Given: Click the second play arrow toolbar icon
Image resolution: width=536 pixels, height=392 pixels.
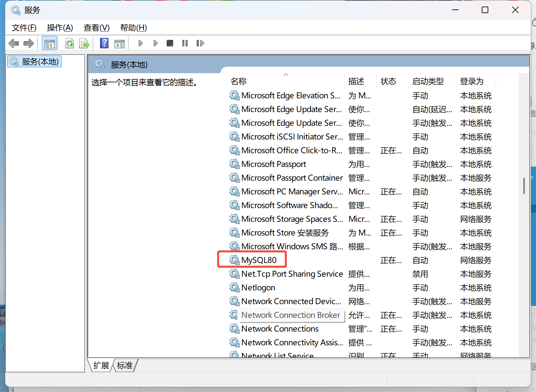Looking at the screenshot, I should (156, 43).
